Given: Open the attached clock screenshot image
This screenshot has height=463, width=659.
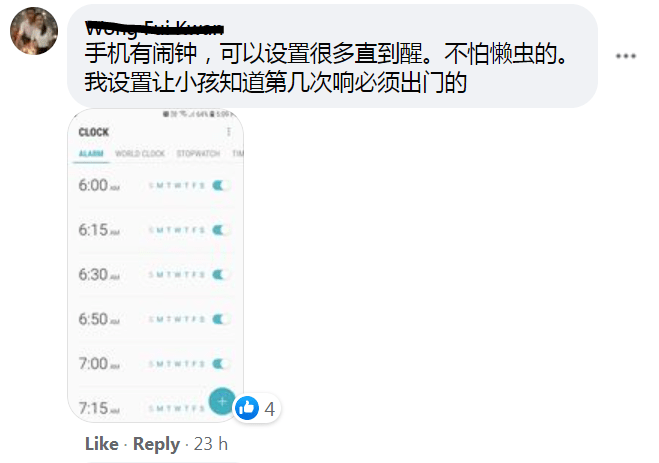Looking at the screenshot, I should point(156,266).
